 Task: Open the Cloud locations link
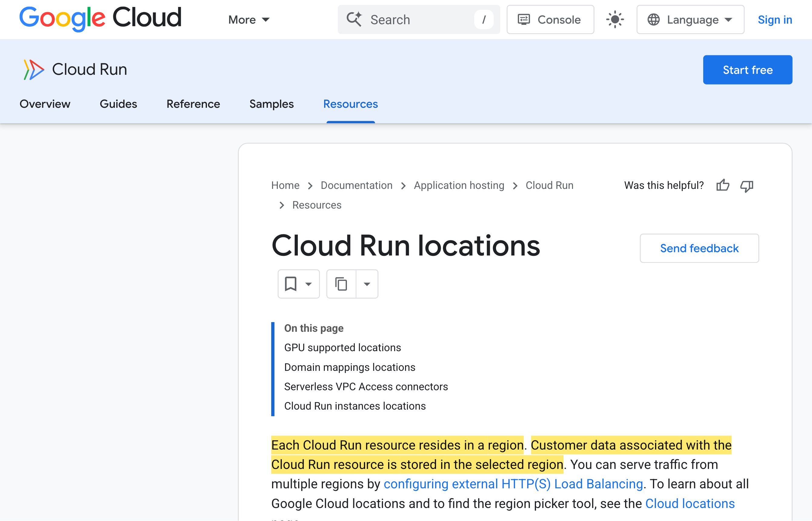pos(690,504)
